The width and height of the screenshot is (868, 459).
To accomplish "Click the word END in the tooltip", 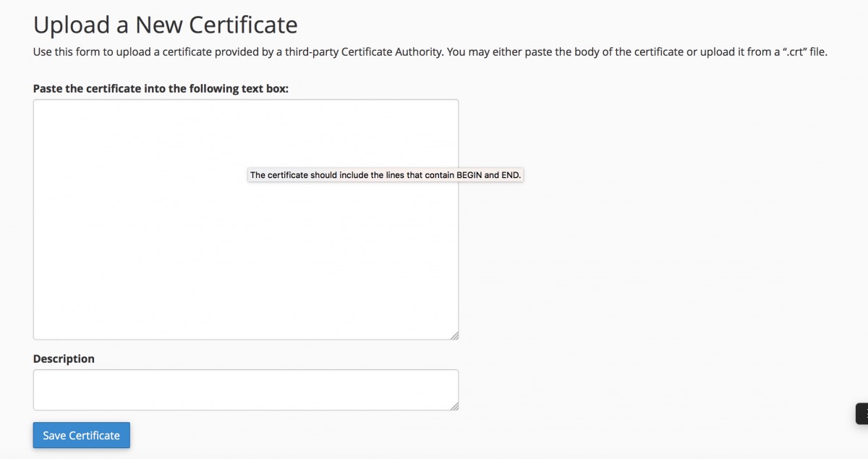I will click(x=510, y=175).
